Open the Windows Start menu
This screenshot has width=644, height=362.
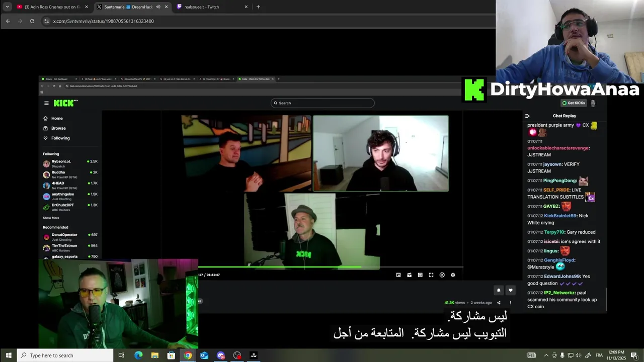coord(9,355)
